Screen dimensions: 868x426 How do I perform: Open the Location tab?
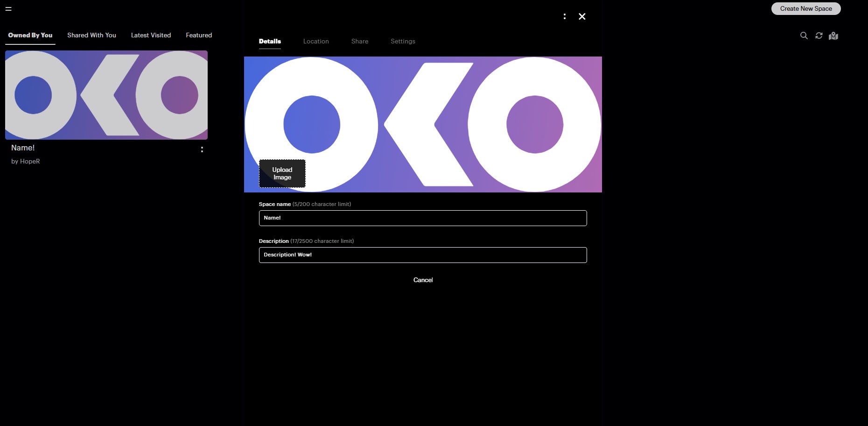coord(316,41)
